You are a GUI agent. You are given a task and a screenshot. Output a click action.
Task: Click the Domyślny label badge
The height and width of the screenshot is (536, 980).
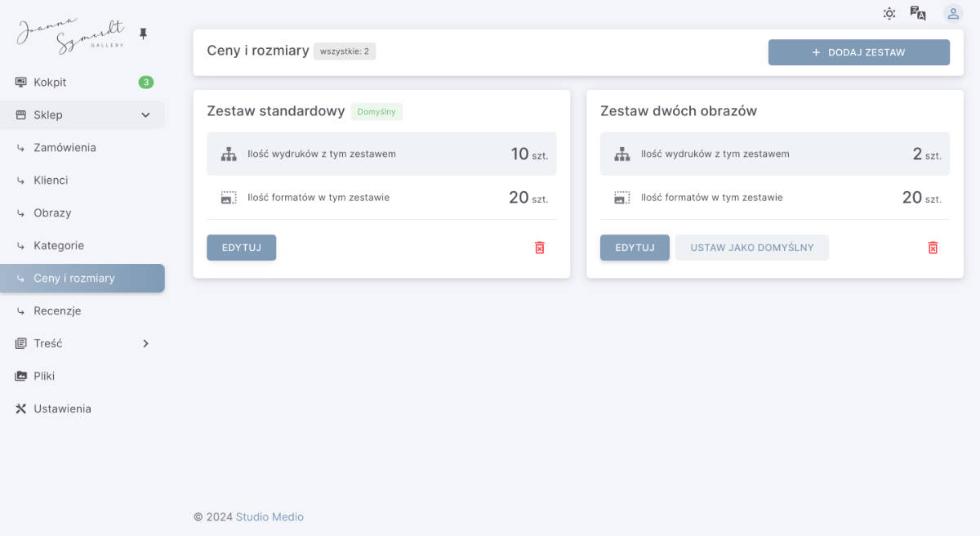(376, 112)
